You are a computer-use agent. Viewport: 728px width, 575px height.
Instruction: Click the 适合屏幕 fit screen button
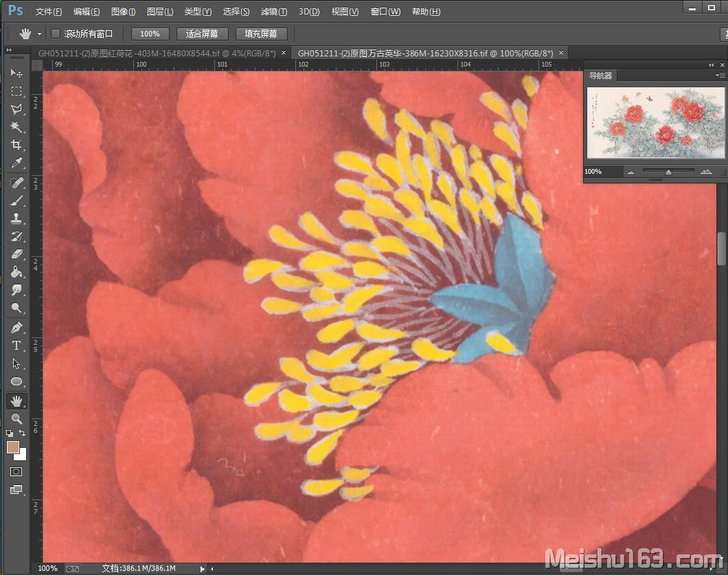coord(202,34)
